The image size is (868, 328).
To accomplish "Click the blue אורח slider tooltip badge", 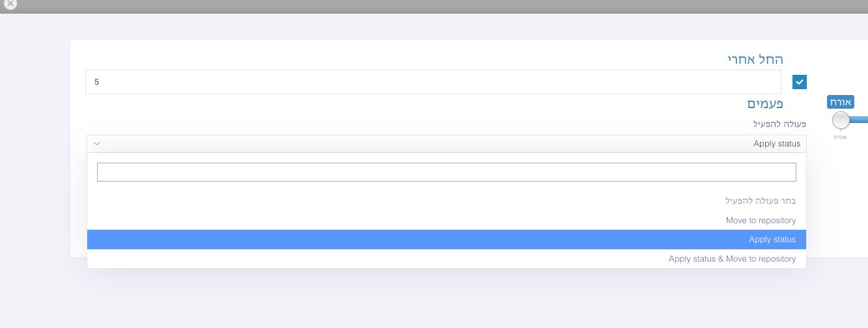I will click(x=841, y=102).
